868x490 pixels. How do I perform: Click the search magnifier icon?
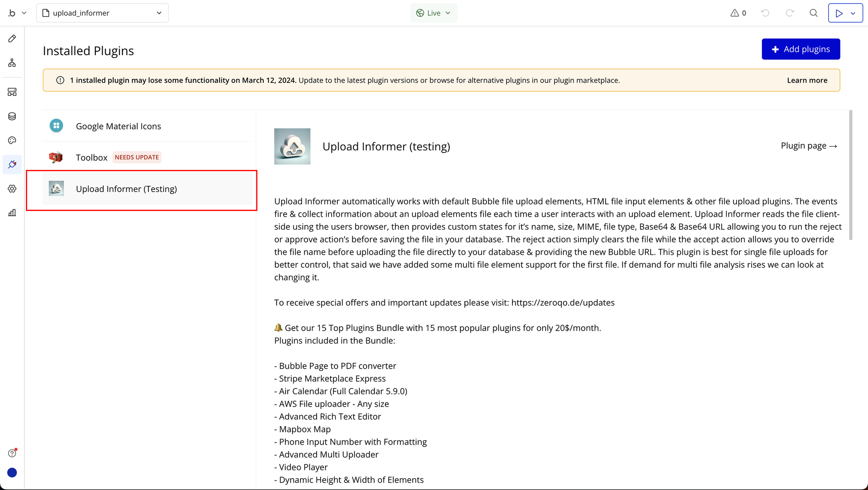(x=813, y=13)
